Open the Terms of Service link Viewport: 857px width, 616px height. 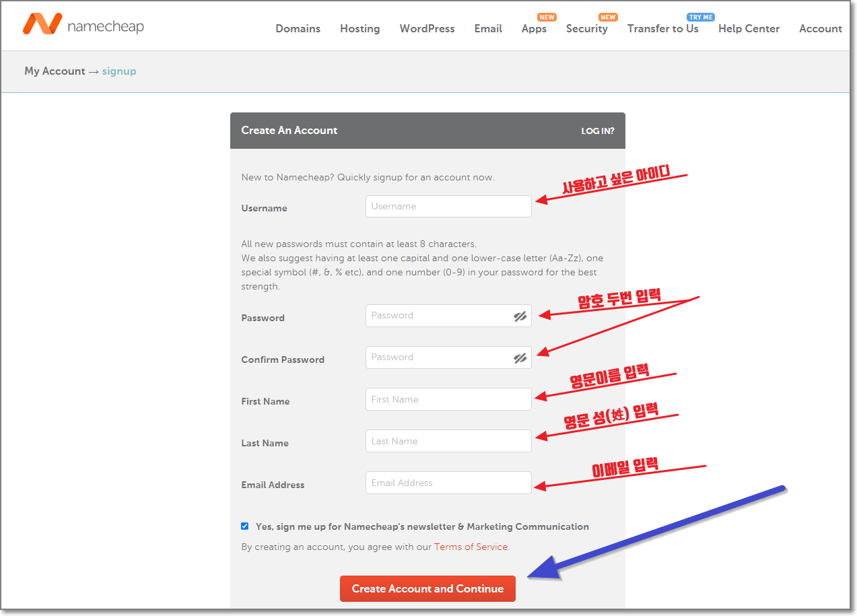point(471,547)
